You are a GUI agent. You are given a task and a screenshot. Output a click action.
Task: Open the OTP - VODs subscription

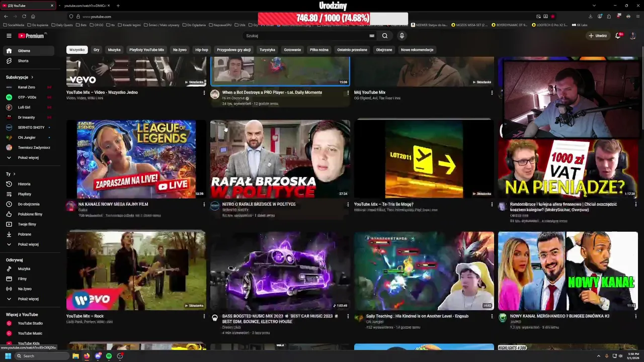click(x=29, y=98)
